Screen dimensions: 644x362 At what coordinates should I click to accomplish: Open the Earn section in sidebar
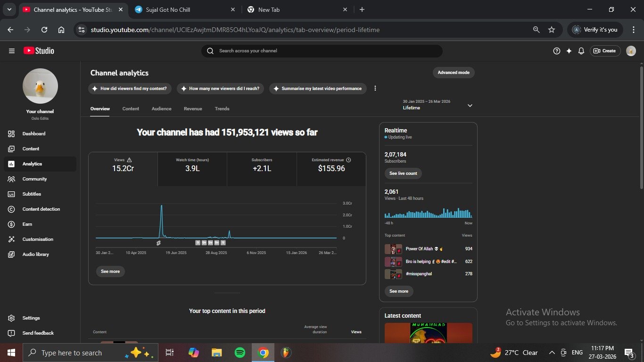[27, 224]
